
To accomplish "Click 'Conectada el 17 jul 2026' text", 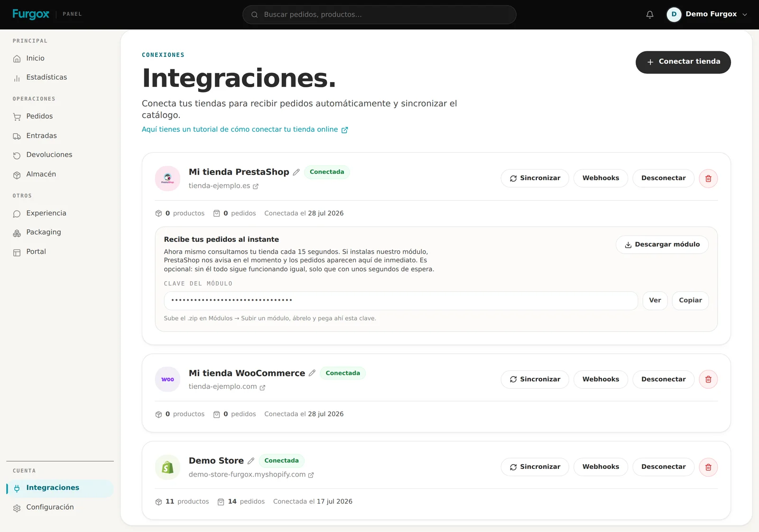I will pyautogui.click(x=313, y=502).
